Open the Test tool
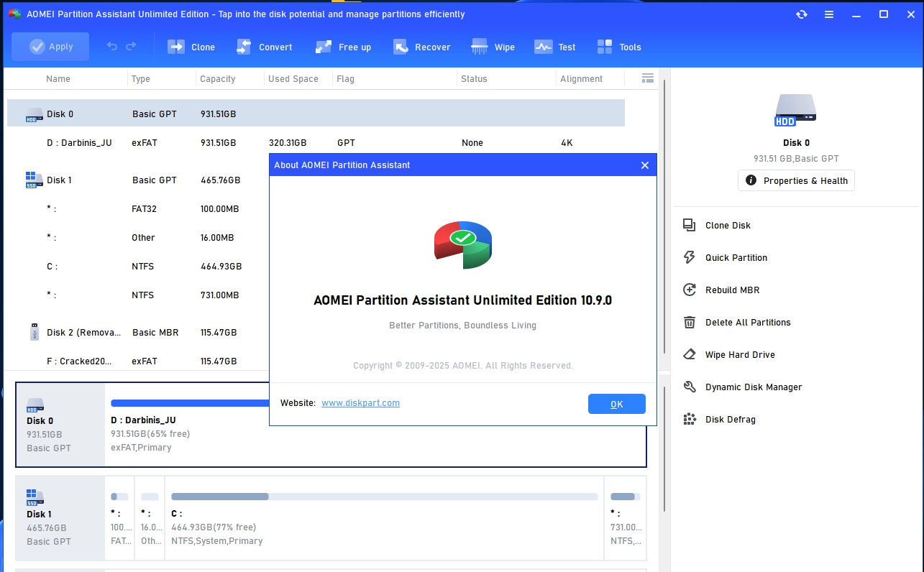This screenshot has height=572, width=924. point(554,47)
